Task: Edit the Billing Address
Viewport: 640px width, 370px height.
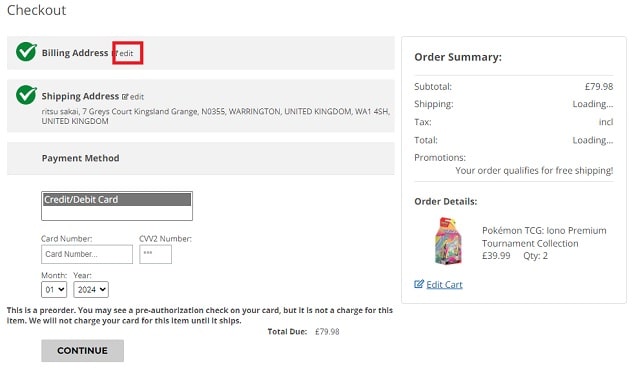Action: 126,53
